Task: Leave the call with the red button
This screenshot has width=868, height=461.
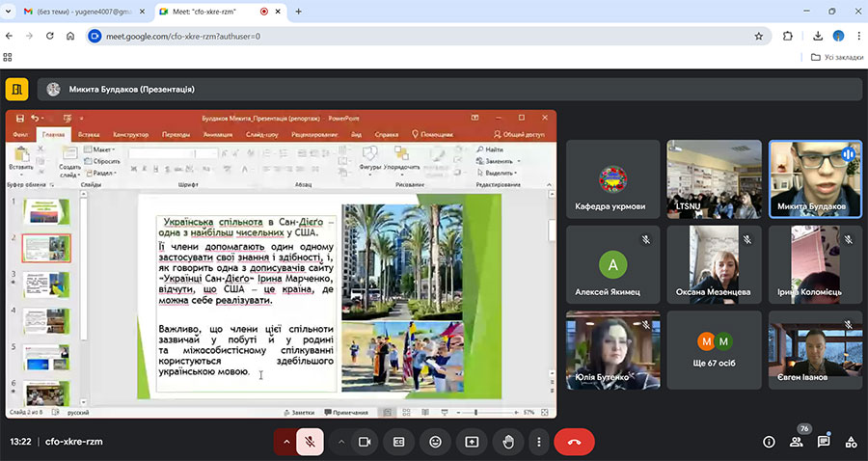Action: coord(574,441)
